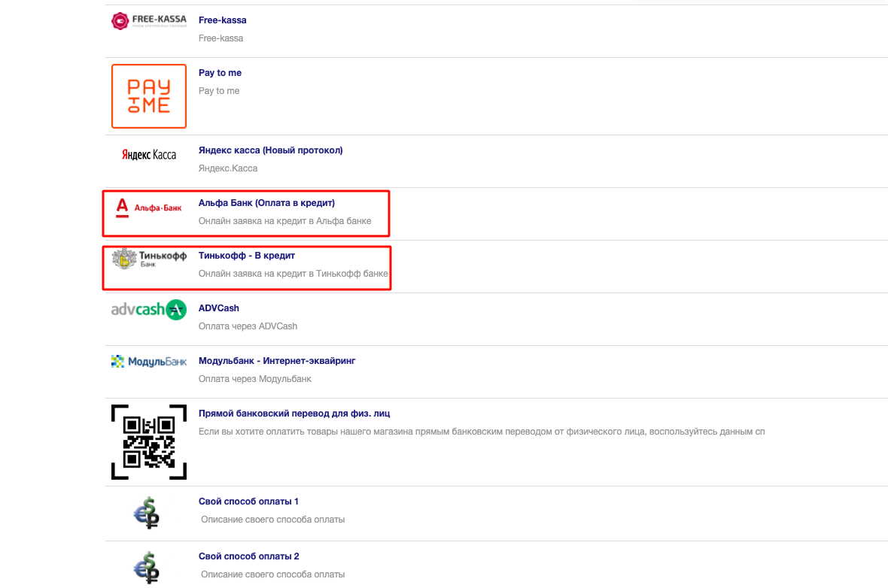Open Яндекс касса (Новый протокол) link

point(270,150)
